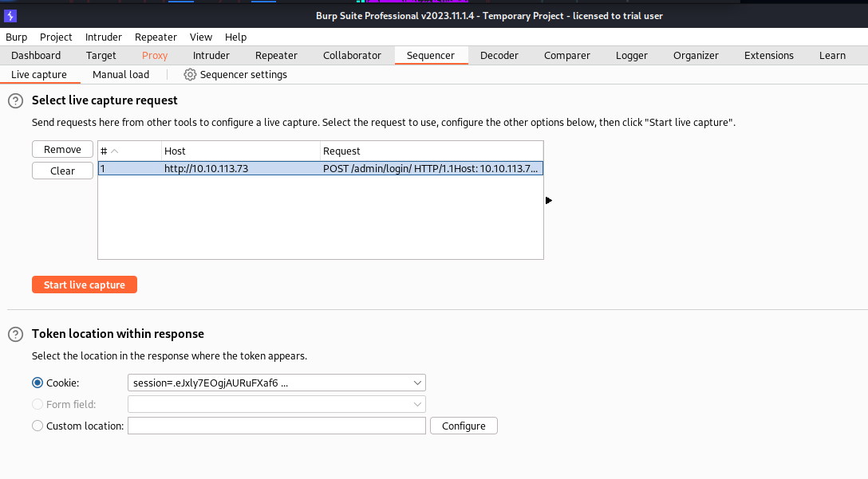The image size is (868, 479).
Task: Select host cell http://10.10.113.73
Action: pos(241,169)
